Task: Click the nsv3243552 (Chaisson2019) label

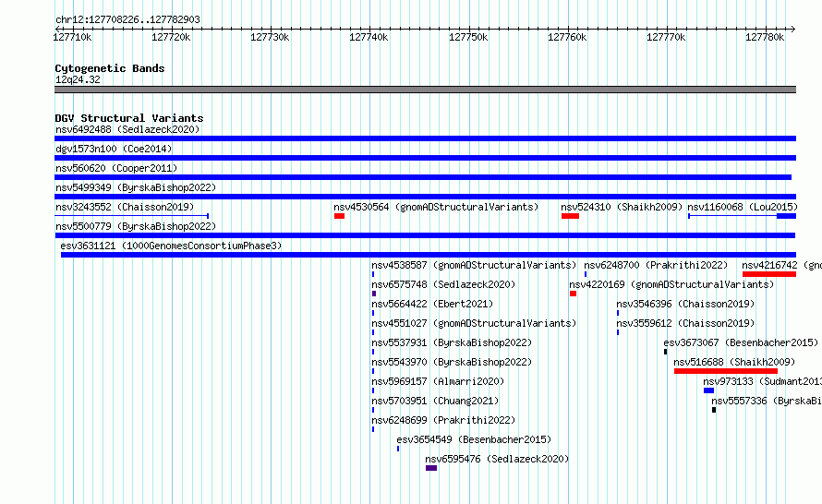Action: coord(125,207)
